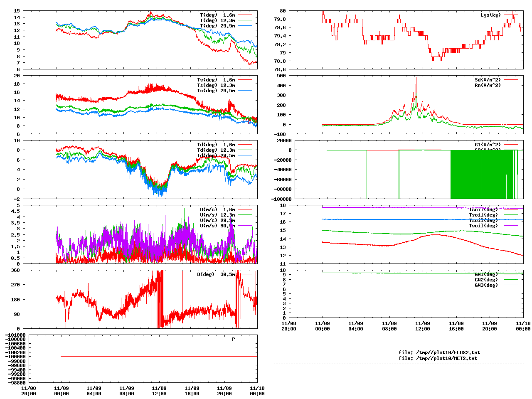The image size is (532, 399).
Task: Select the 'Lys(kg)' legend label
Action: (491, 15)
